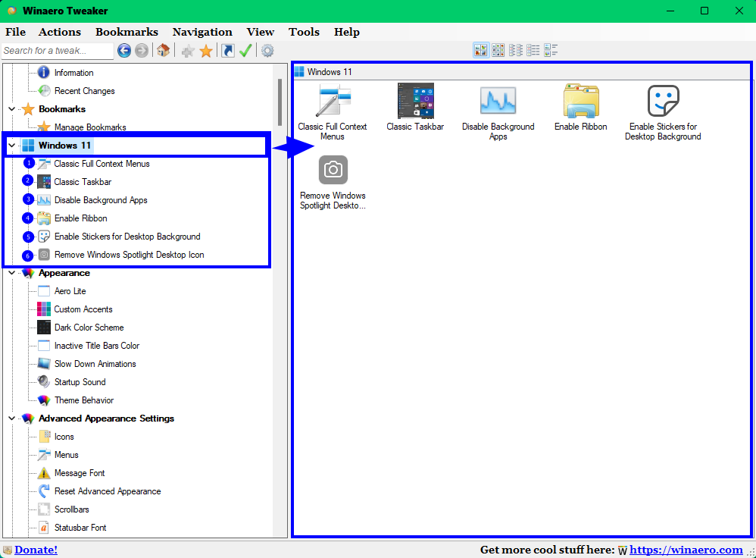Select Enable Stickers for Desktop Background item
756x558 pixels.
click(x=127, y=237)
